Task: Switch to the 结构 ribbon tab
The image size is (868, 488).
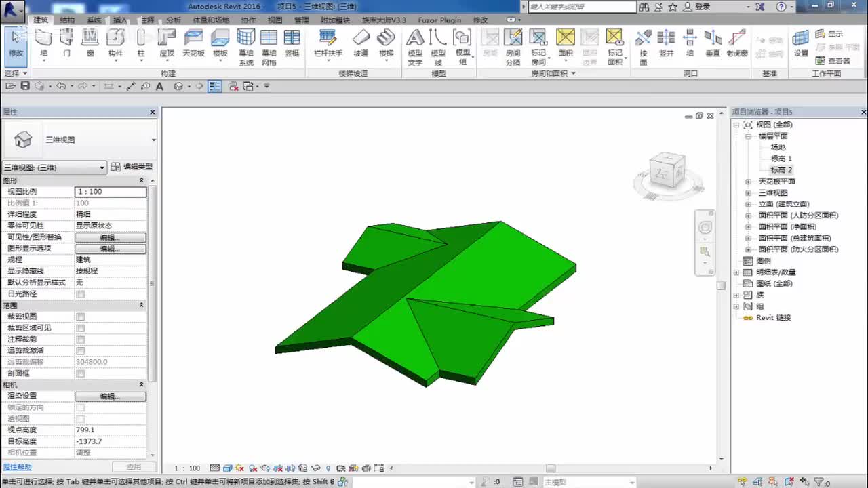Action: coord(67,20)
